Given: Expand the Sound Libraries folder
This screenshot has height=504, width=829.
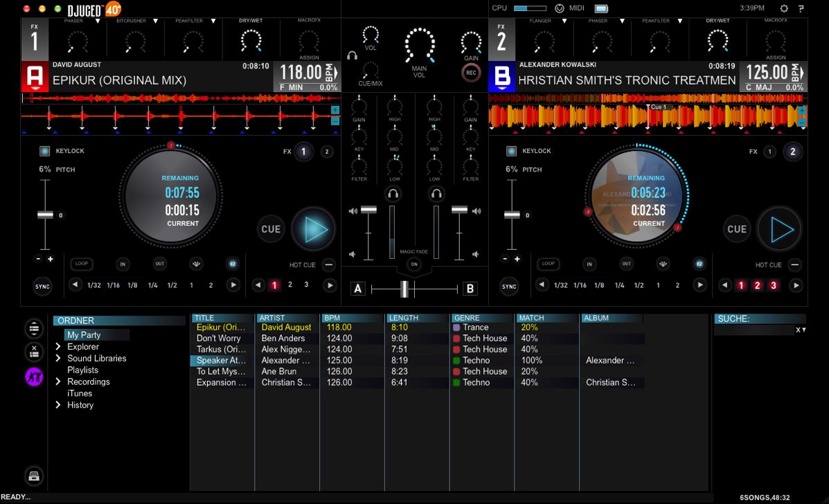Looking at the screenshot, I should coord(58,359).
